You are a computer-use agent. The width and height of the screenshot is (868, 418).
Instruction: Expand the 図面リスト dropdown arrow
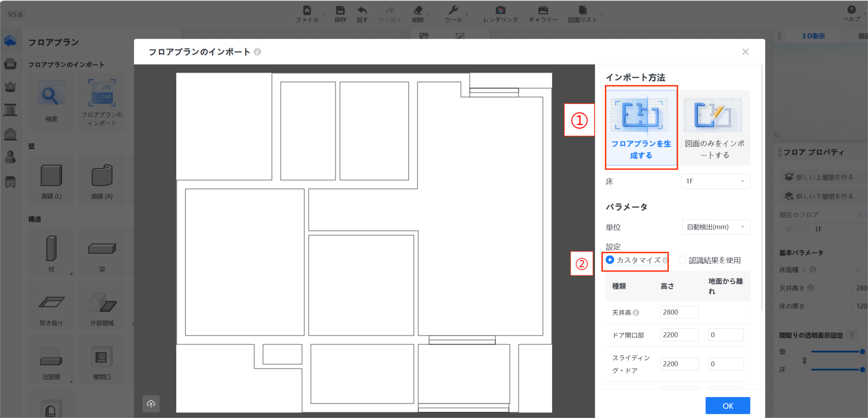(602, 14)
